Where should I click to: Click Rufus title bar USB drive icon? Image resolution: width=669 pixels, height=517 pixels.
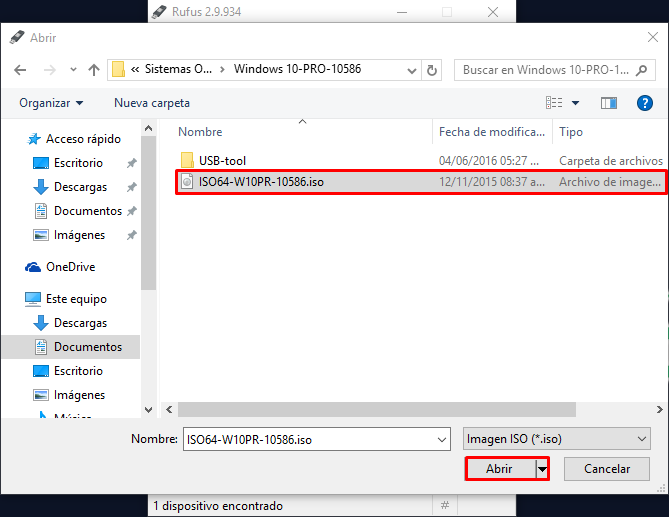coord(159,12)
